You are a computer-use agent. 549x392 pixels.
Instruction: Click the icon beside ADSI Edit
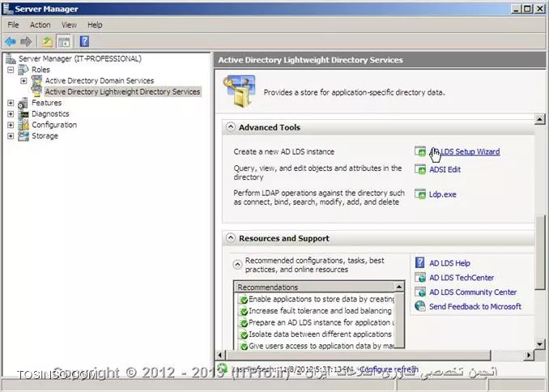pyautogui.click(x=420, y=169)
